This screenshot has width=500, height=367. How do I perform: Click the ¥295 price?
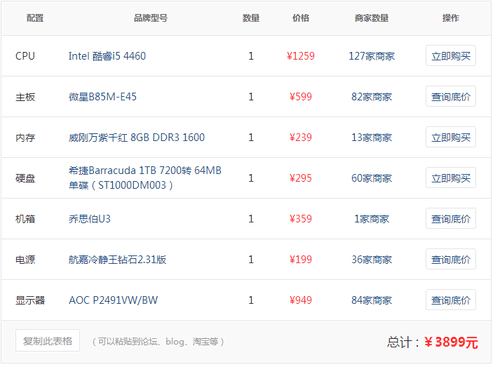click(x=301, y=178)
